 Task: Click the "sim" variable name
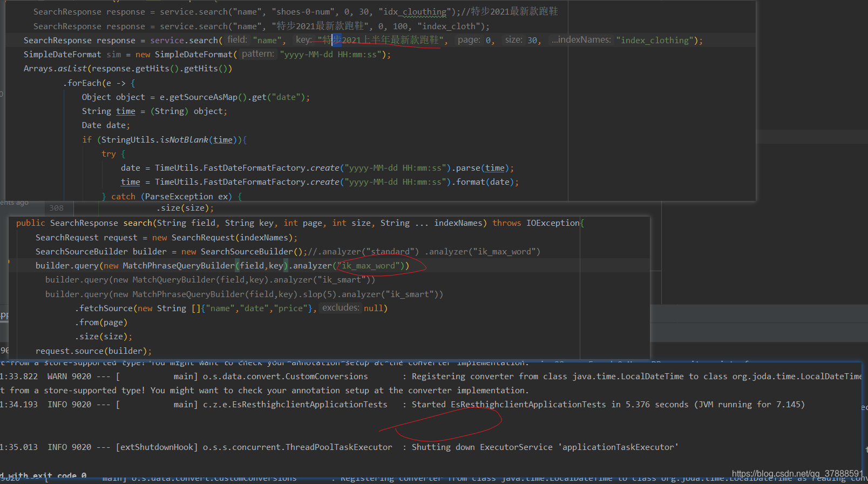coord(114,55)
